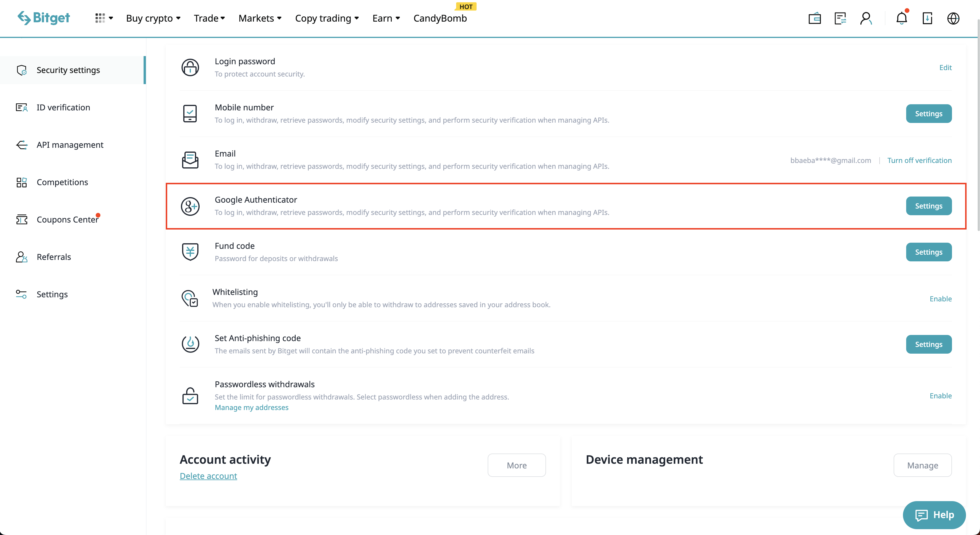
Task: Click the Bitget logo
Action: point(44,18)
